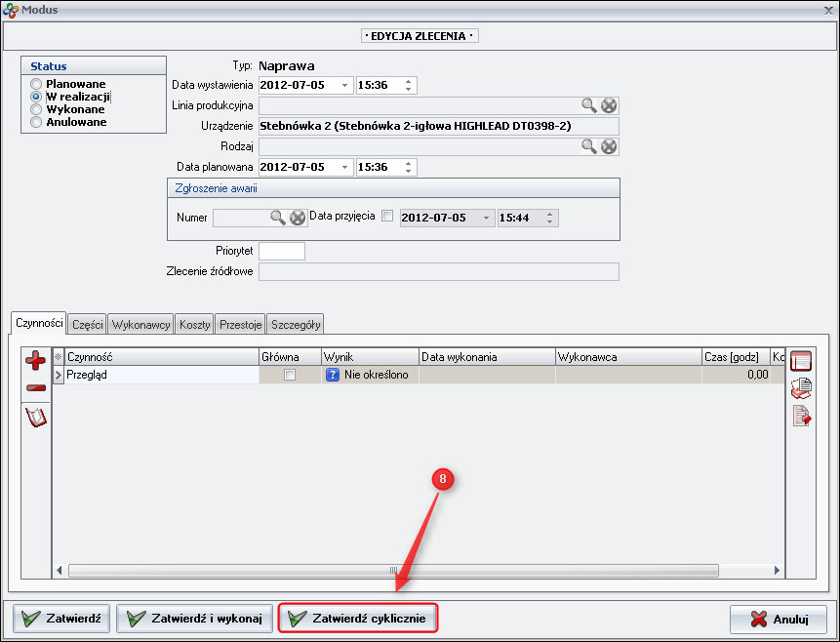Click the 0,00 time cell

[736, 375]
